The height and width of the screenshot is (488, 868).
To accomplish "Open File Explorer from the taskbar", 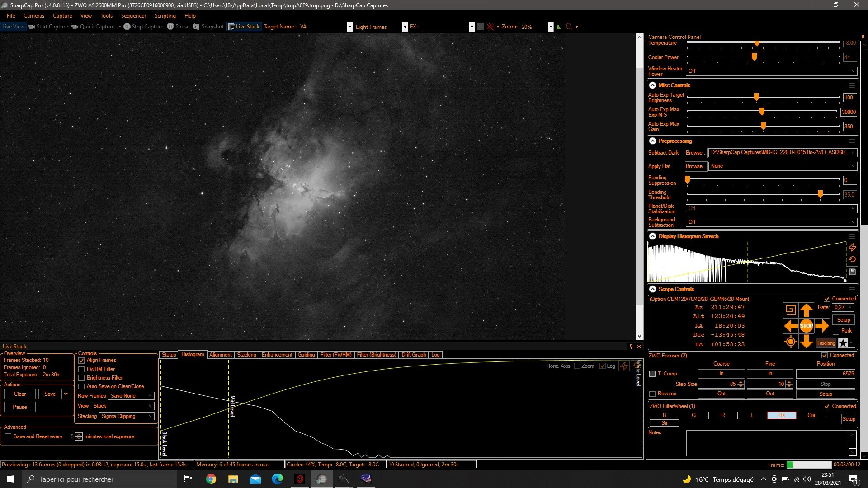I will [x=233, y=479].
